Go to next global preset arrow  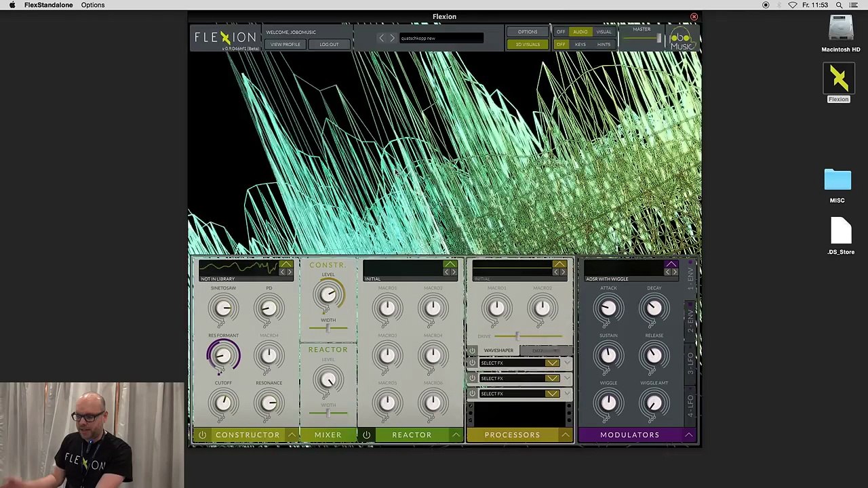click(391, 38)
